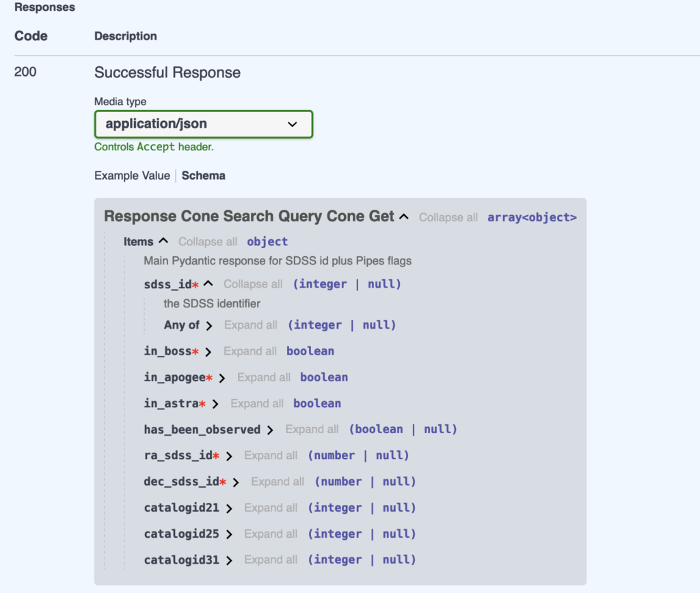The height and width of the screenshot is (593, 700).
Task: Open the application/json media type dropdown
Action: (x=203, y=124)
